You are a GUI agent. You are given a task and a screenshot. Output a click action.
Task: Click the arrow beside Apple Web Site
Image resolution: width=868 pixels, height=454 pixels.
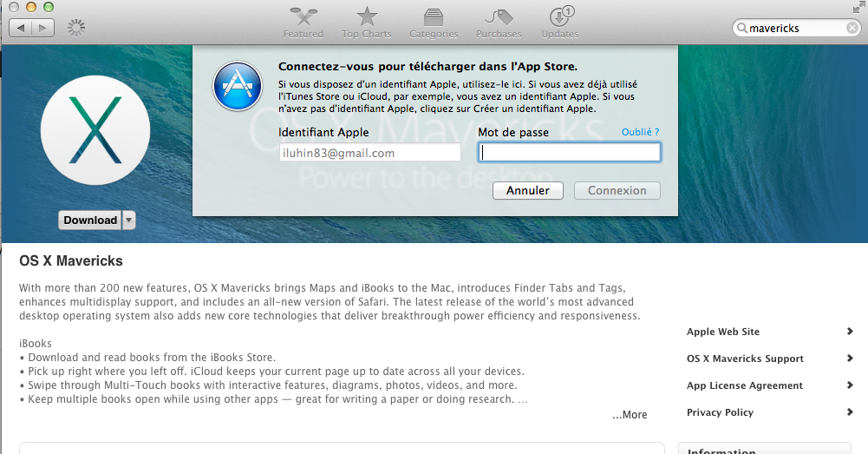(850, 332)
